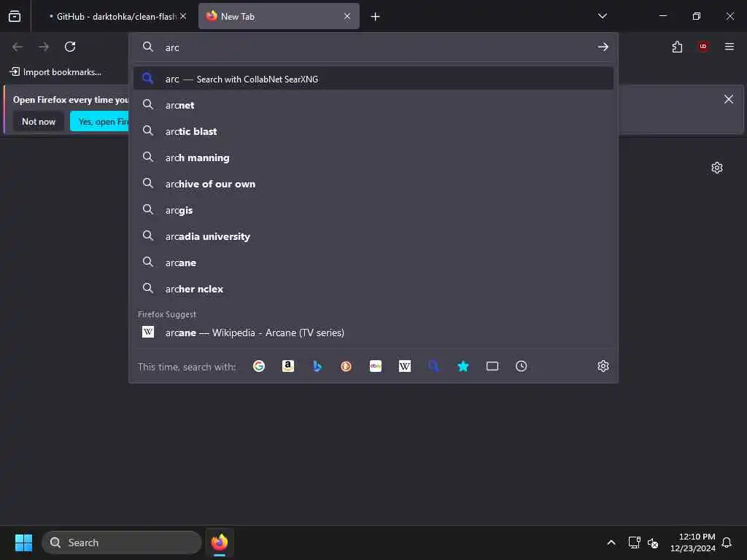Viewport: 747px width, 560px height.
Task: Dismiss the Open Firefox notification bar
Action: point(729,99)
